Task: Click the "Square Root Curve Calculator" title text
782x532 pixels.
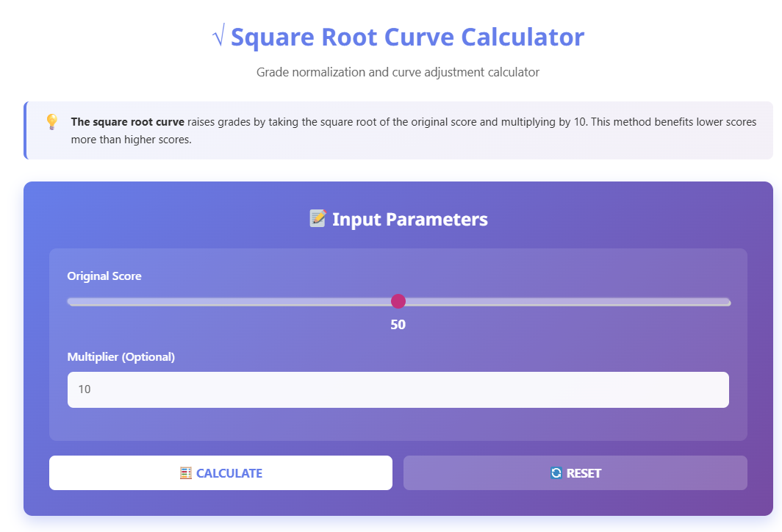Action: click(407, 37)
